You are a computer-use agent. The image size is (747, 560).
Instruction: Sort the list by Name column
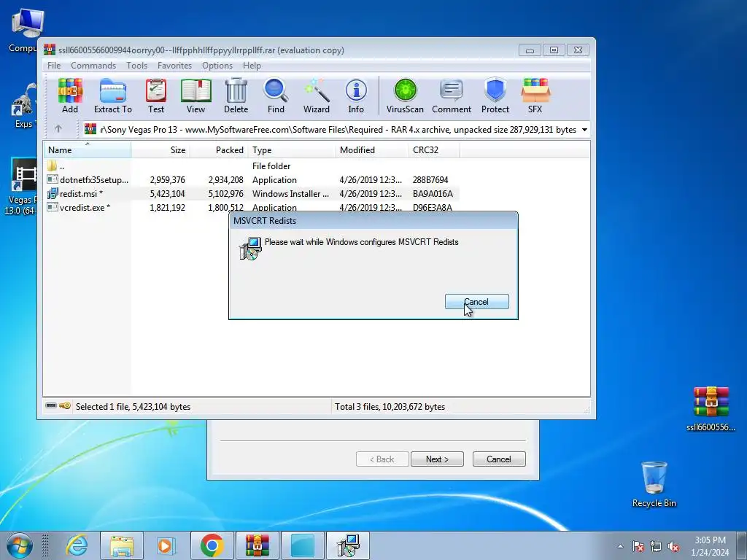[x=88, y=149]
